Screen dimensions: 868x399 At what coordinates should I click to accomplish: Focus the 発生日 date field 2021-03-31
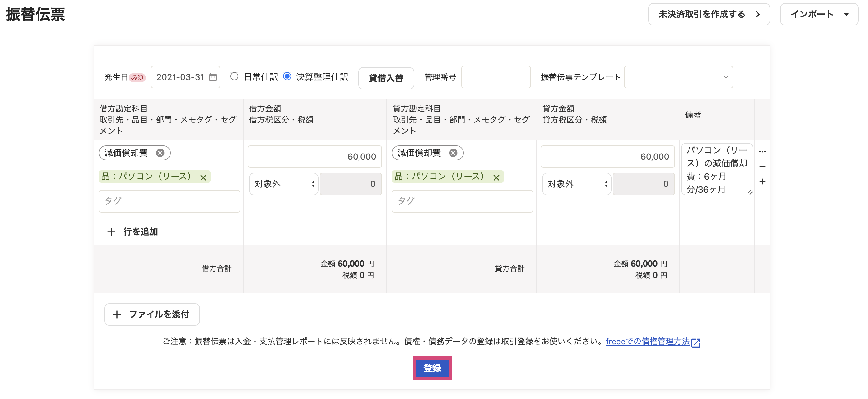point(186,77)
